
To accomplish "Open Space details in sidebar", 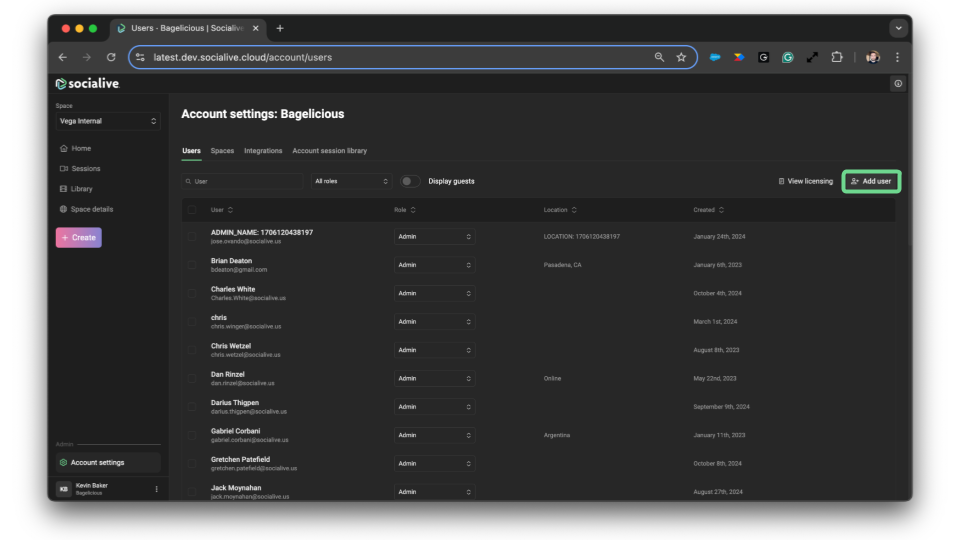I will [x=86, y=209].
